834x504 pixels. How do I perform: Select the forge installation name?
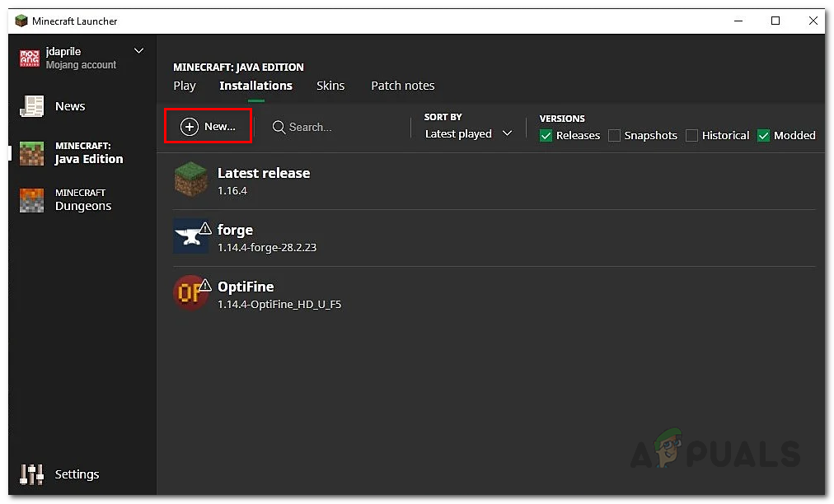click(x=235, y=231)
